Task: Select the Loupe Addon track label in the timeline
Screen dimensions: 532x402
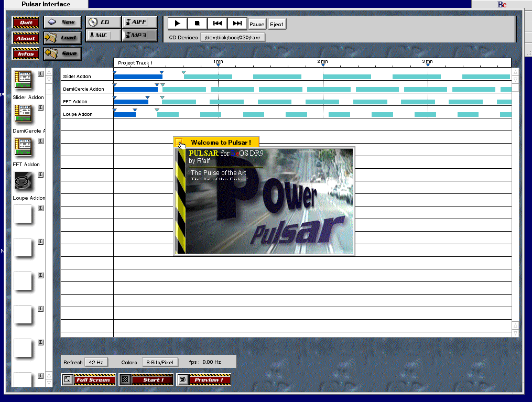Action: coord(78,114)
